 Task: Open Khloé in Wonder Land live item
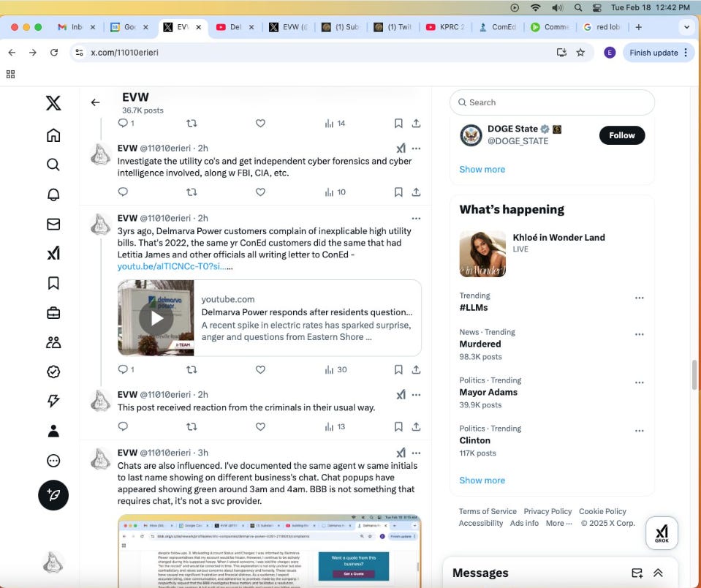click(x=552, y=254)
